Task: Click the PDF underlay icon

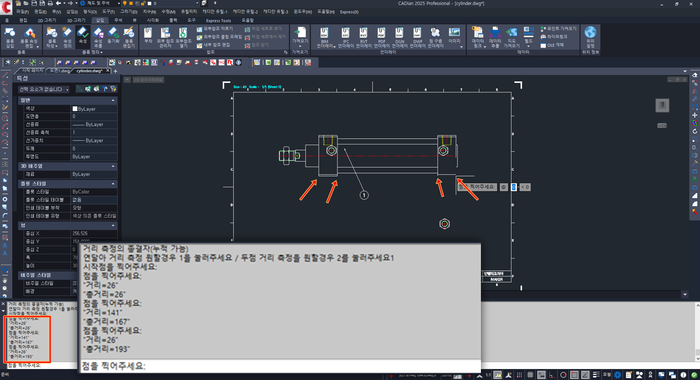Action: (381, 38)
